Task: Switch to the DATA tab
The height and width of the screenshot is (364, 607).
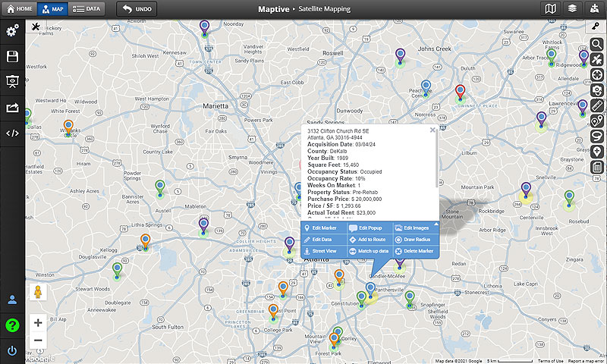Action: pyautogui.click(x=86, y=9)
